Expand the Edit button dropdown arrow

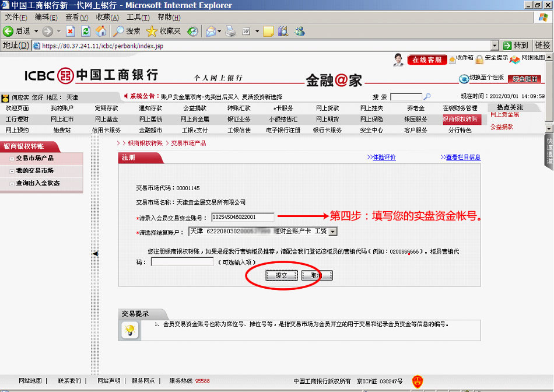coord(257,32)
